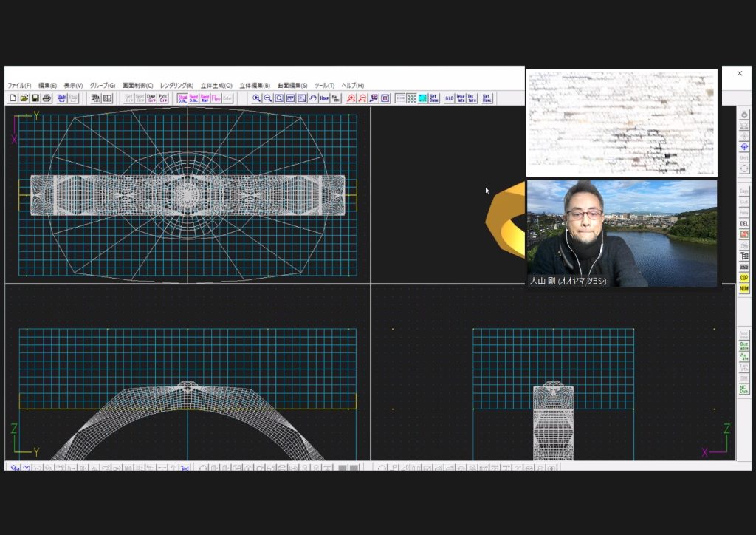Click the Set Base toolbar button
Viewport: 756px width, 535px height.
434,98
